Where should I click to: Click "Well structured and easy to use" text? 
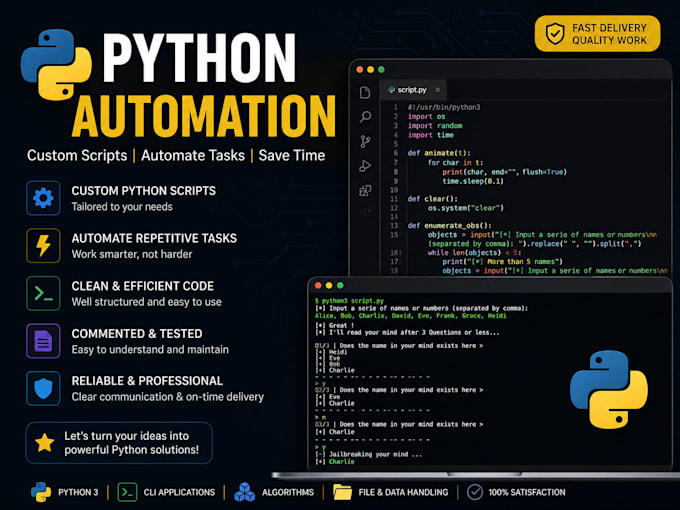click(x=147, y=302)
